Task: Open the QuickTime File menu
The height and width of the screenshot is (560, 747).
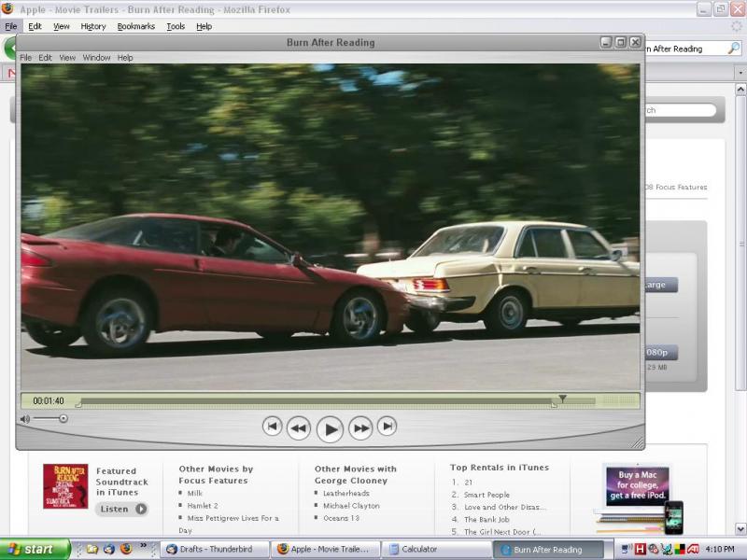Action: point(25,58)
